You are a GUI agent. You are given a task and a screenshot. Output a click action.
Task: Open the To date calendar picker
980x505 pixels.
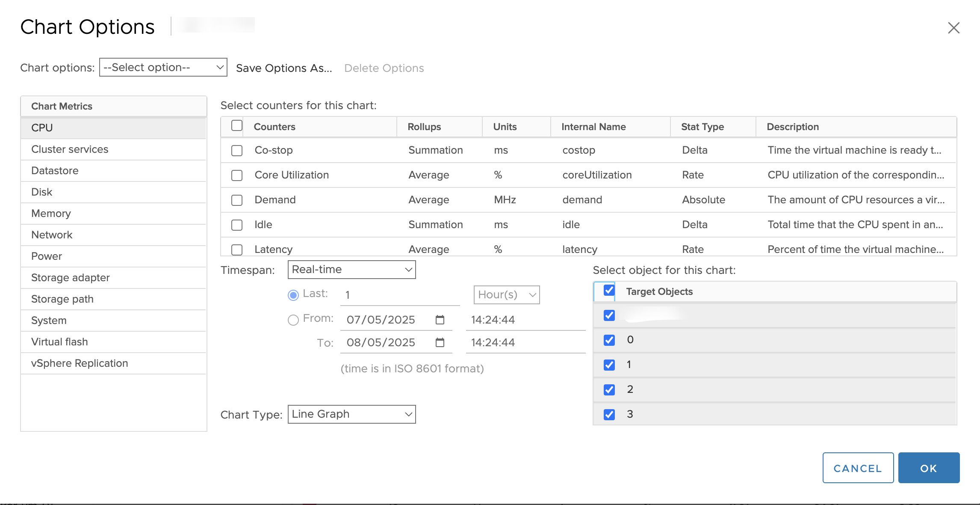(x=440, y=342)
